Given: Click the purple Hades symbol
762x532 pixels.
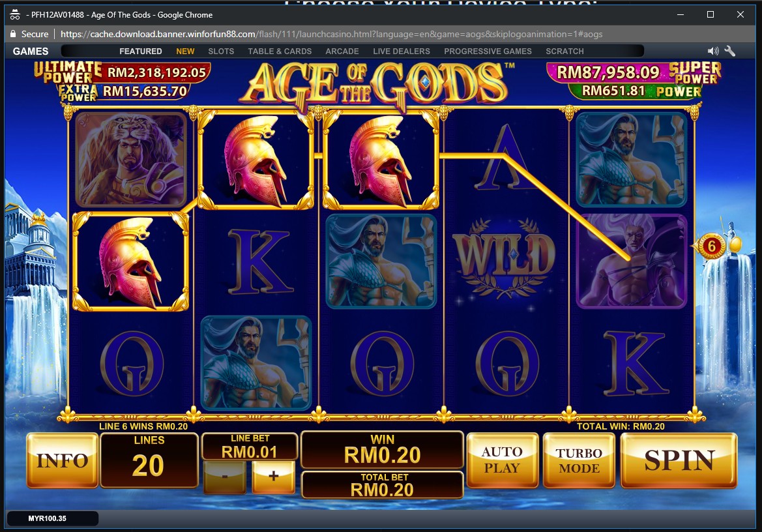Looking at the screenshot, I should pos(631,261).
